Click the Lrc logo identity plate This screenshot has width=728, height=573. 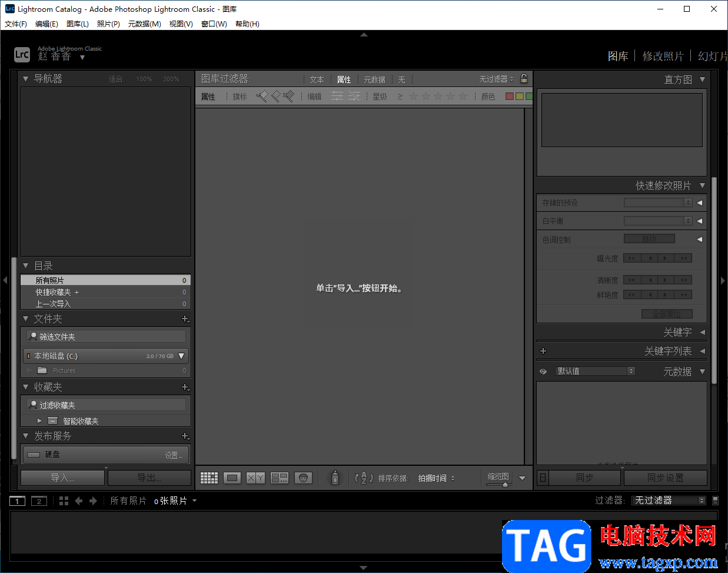click(22, 55)
